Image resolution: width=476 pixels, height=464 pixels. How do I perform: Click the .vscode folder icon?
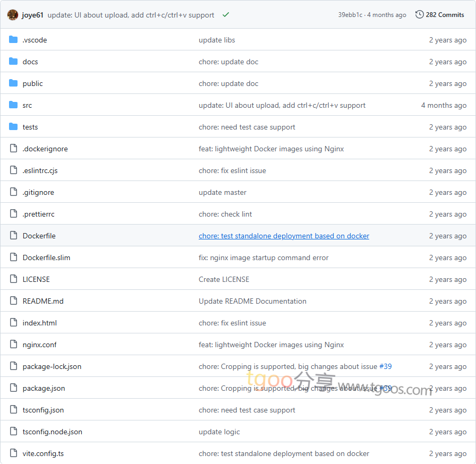(13, 40)
